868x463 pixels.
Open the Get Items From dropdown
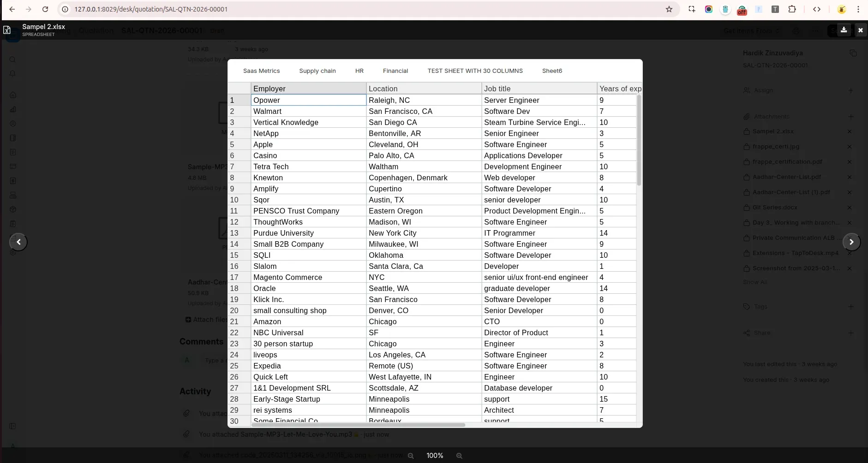click(x=751, y=31)
